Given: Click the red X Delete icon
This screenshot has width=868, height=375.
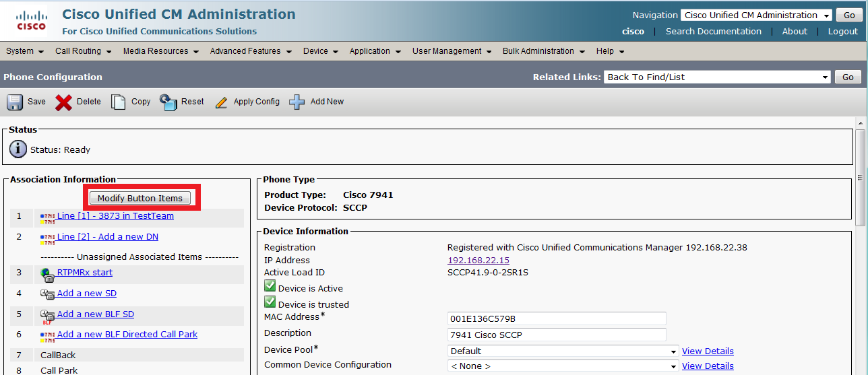Looking at the screenshot, I should (64, 102).
